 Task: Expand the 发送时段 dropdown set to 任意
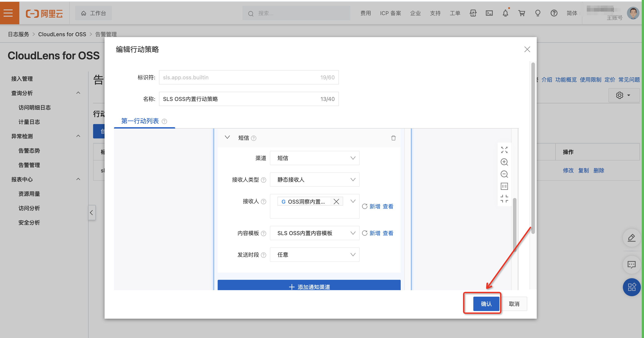point(315,255)
